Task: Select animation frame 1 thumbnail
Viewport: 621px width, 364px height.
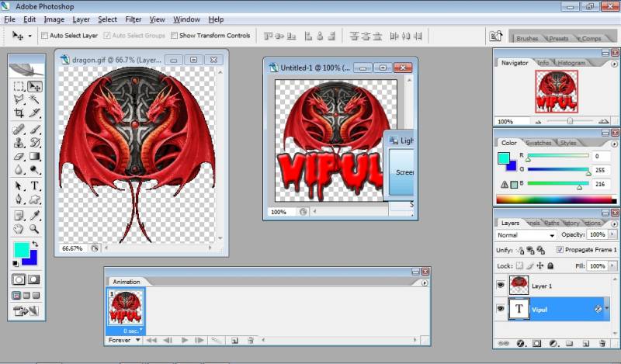Action: tap(126, 307)
